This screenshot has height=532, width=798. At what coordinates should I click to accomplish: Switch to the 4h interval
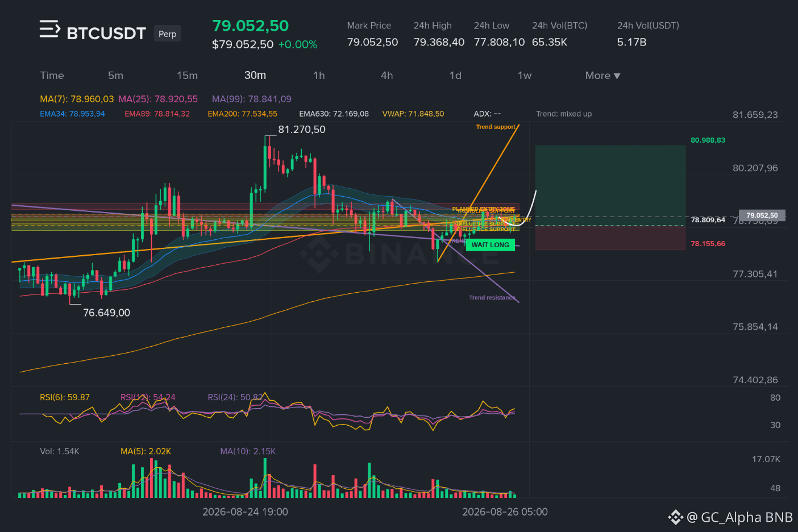coord(387,76)
